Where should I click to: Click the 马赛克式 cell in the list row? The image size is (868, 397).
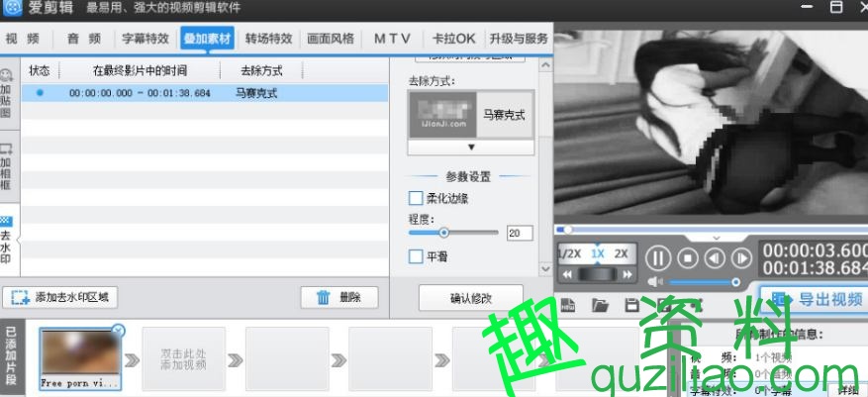point(256,94)
